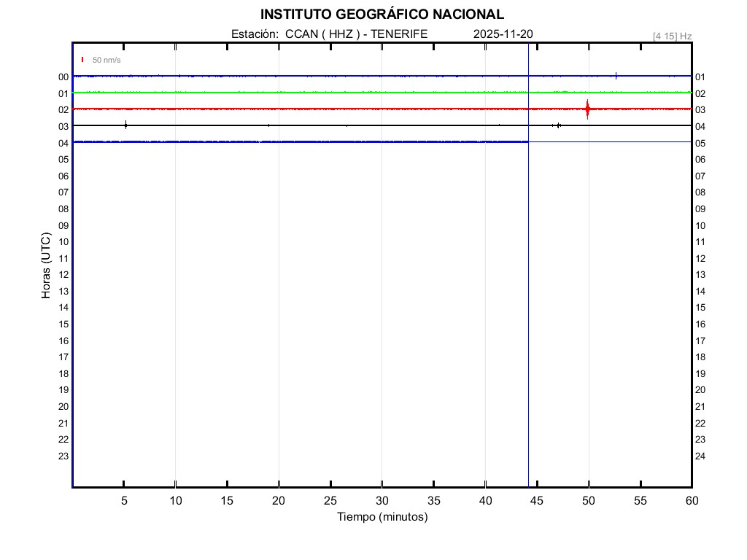Screen dimensions: 747x560
Task: Click the 30 minute tick label
Action: coord(382,501)
